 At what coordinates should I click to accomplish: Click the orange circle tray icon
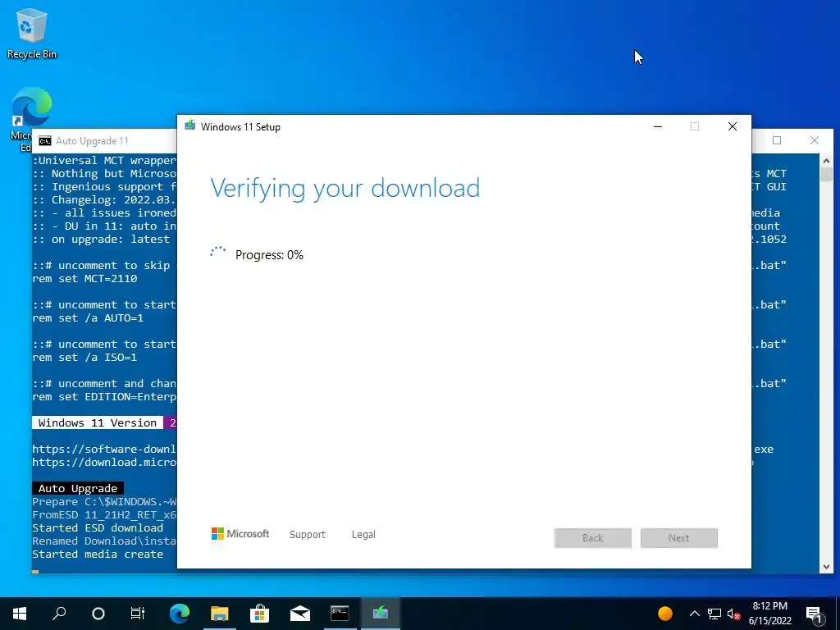(x=664, y=614)
